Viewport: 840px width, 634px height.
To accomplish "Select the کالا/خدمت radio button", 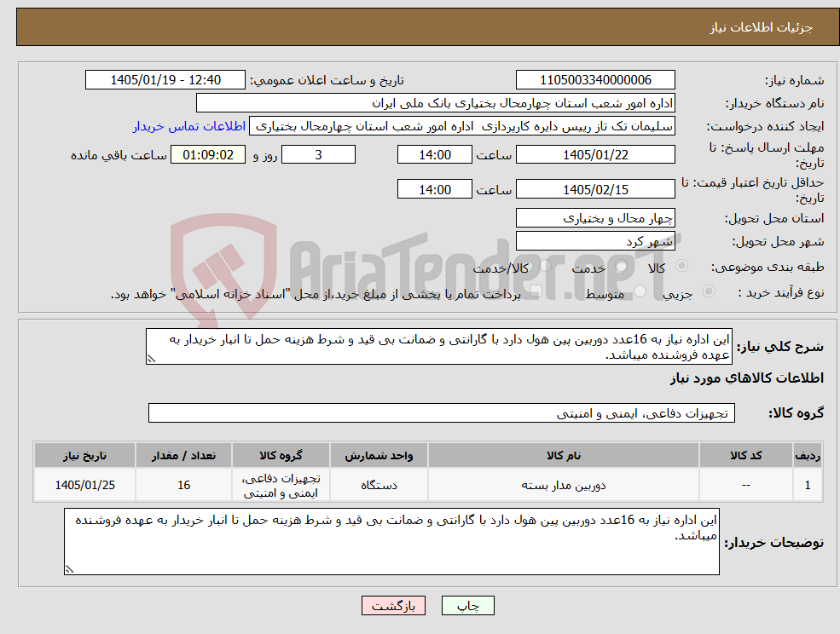I will point(545,266).
